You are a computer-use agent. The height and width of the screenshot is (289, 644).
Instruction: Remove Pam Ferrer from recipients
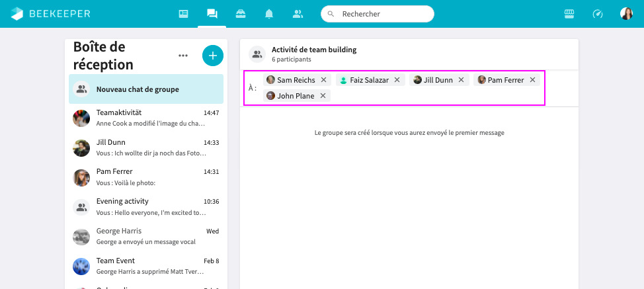[532, 80]
